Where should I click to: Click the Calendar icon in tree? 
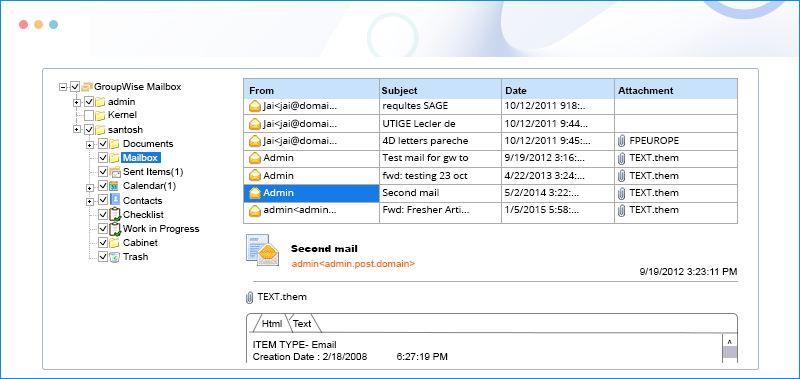114,186
